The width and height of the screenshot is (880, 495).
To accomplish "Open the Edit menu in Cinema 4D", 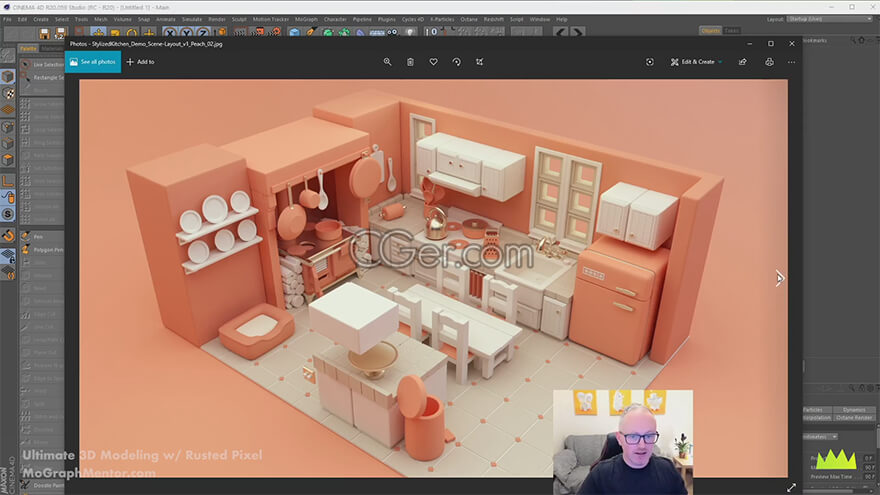I will 22,19.
